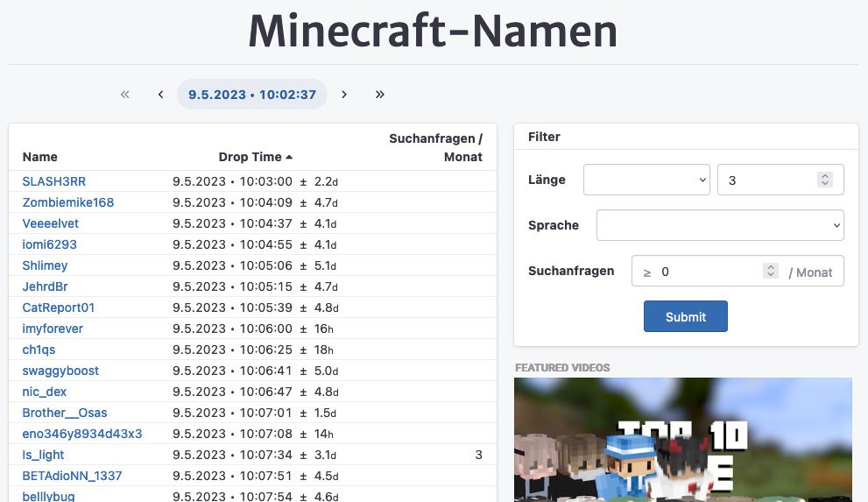Open the BETAdioNN_1337 name link

click(x=72, y=476)
